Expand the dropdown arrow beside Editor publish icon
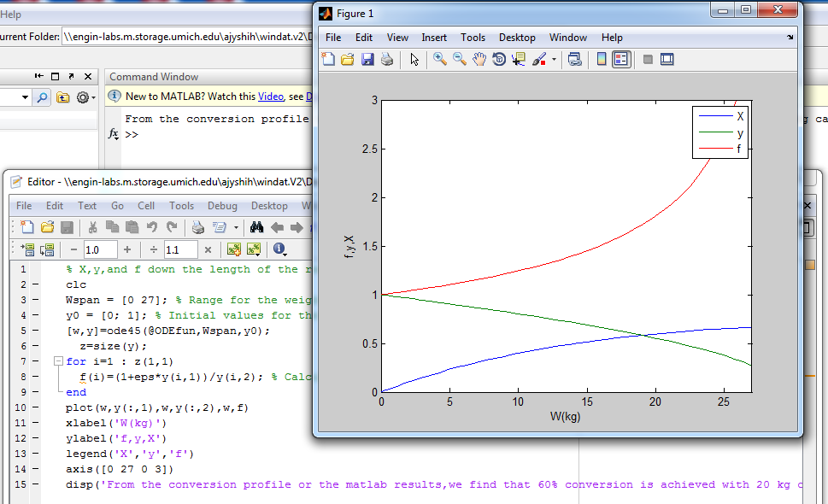828x504 pixels. (x=236, y=227)
